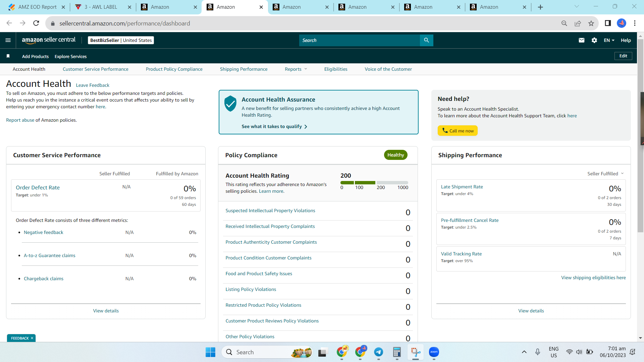Close the FEEDBACK tab with its X

tap(32, 338)
